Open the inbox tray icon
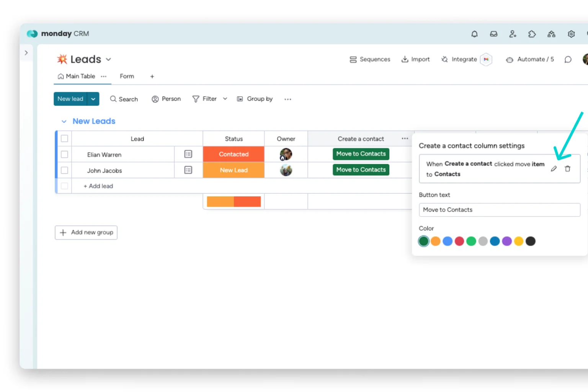The image size is (588, 392). (494, 34)
